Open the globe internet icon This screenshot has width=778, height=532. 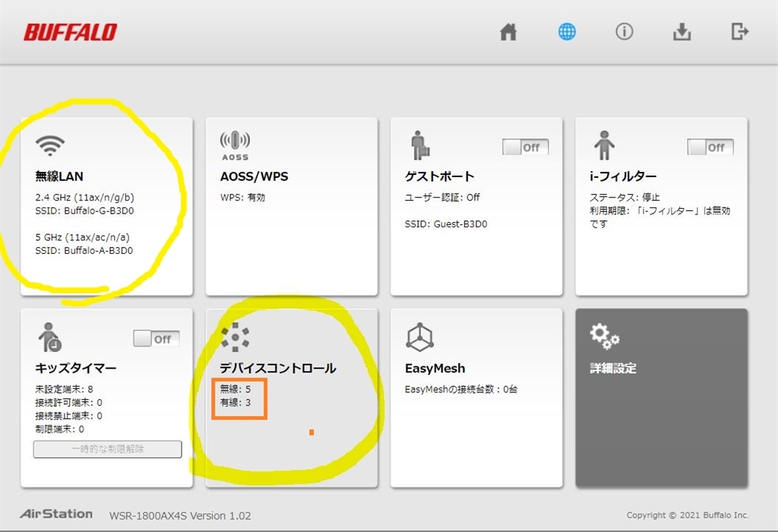[567, 32]
